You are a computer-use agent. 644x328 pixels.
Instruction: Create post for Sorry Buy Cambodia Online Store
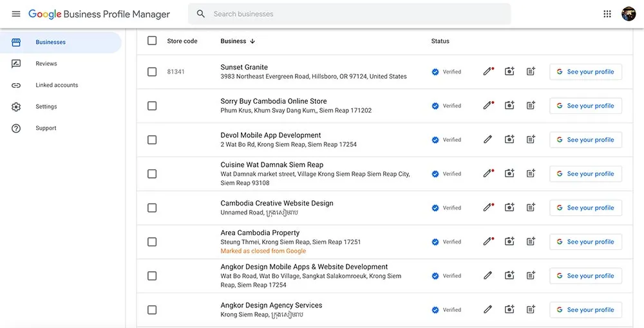pyautogui.click(x=531, y=106)
